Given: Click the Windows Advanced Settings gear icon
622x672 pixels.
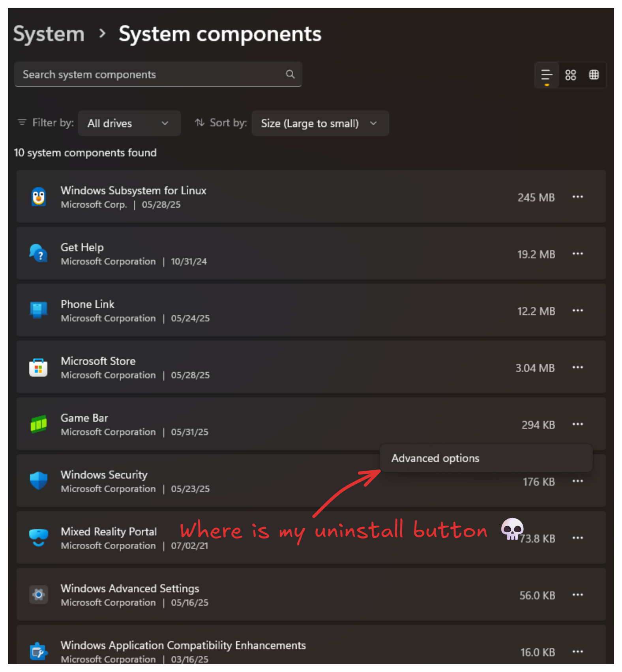Looking at the screenshot, I should [x=39, y=594].
